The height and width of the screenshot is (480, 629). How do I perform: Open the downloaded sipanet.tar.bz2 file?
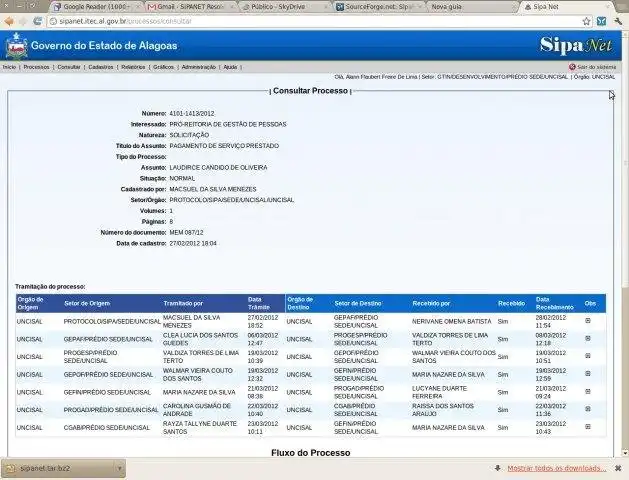coord(58,468)
